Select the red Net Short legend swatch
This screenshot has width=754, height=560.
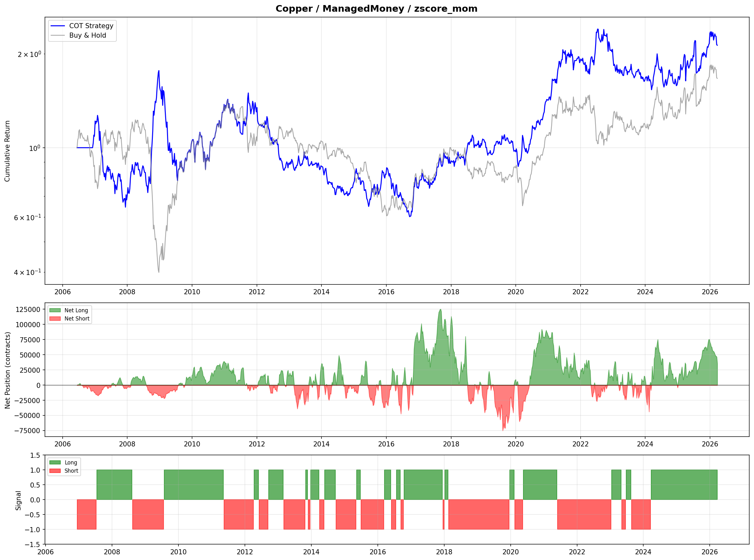[x=55, y=319]
